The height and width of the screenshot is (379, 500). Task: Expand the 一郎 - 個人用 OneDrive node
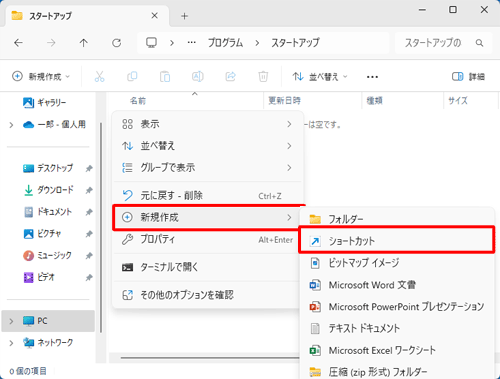[11, 125]
